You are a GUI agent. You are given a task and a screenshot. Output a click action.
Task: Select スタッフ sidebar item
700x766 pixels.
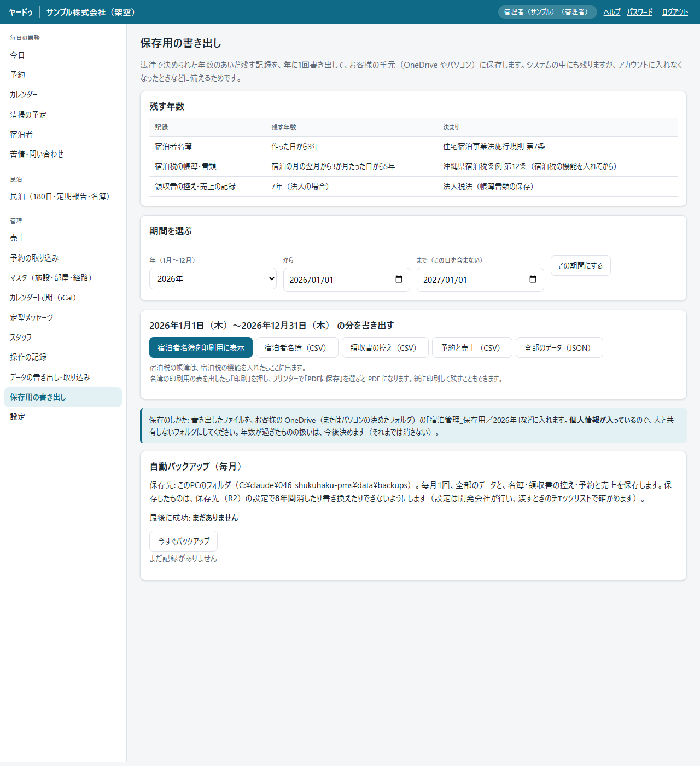[x=63, y=338]
